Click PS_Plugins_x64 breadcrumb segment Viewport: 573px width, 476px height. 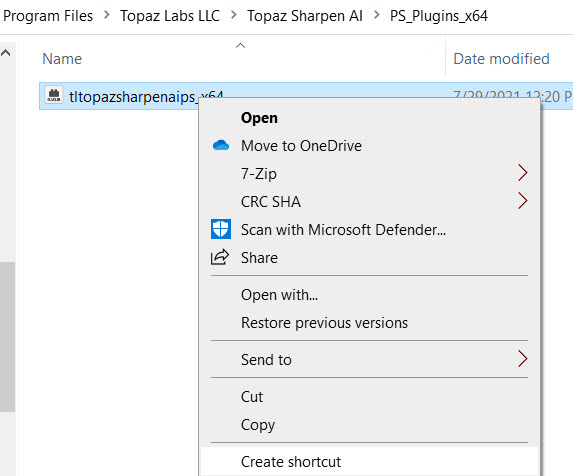[439, 16]
